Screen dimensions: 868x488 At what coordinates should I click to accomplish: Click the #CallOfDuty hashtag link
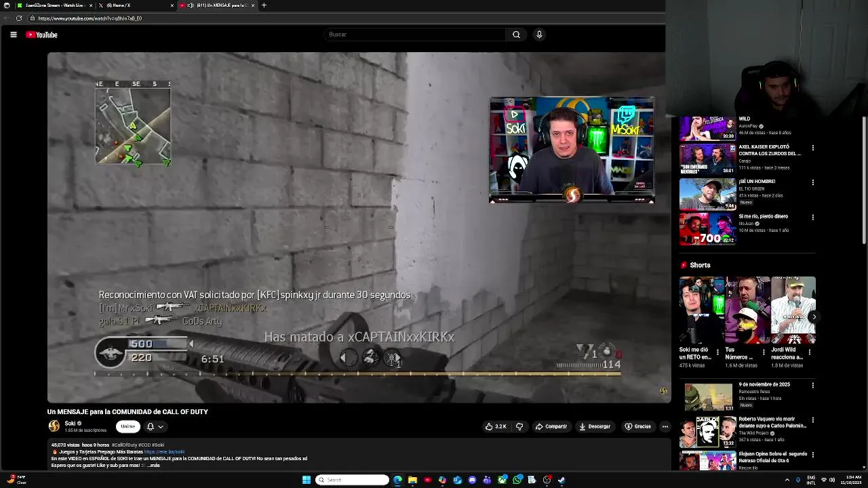[124, 445]
